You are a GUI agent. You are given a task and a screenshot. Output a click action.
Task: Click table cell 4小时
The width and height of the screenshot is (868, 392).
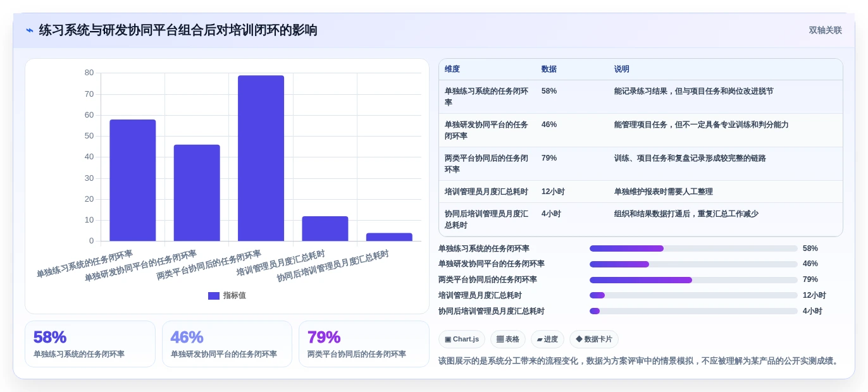click(x=551, y=214)
